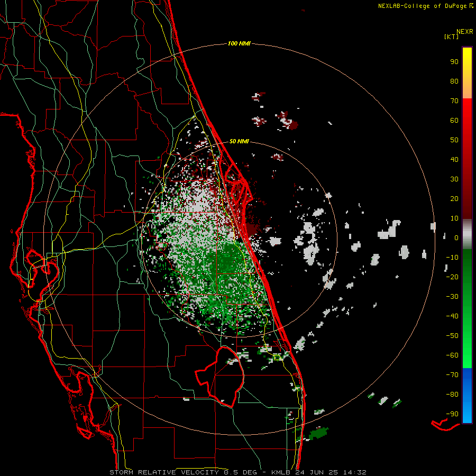Click the 50 NMI range ring label

pos(239,141)
